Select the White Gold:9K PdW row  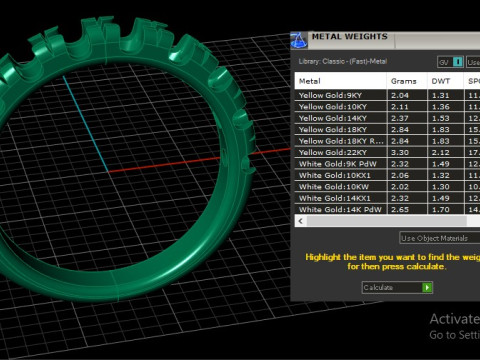(x=387, y=164)
